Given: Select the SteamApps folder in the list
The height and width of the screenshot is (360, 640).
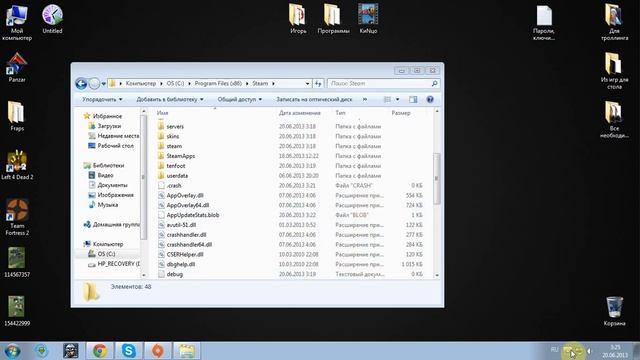Looking at the screenshot, I should (x=180, y=156).
